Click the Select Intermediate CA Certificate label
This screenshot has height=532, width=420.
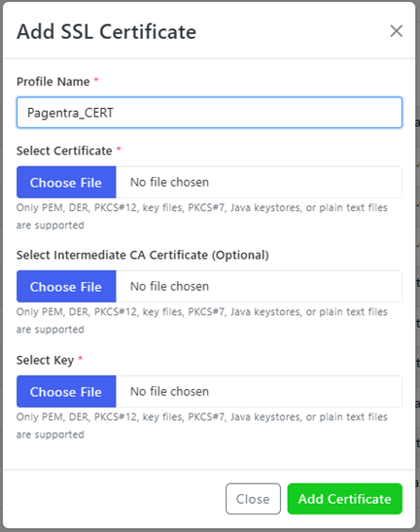click(143, 255)
